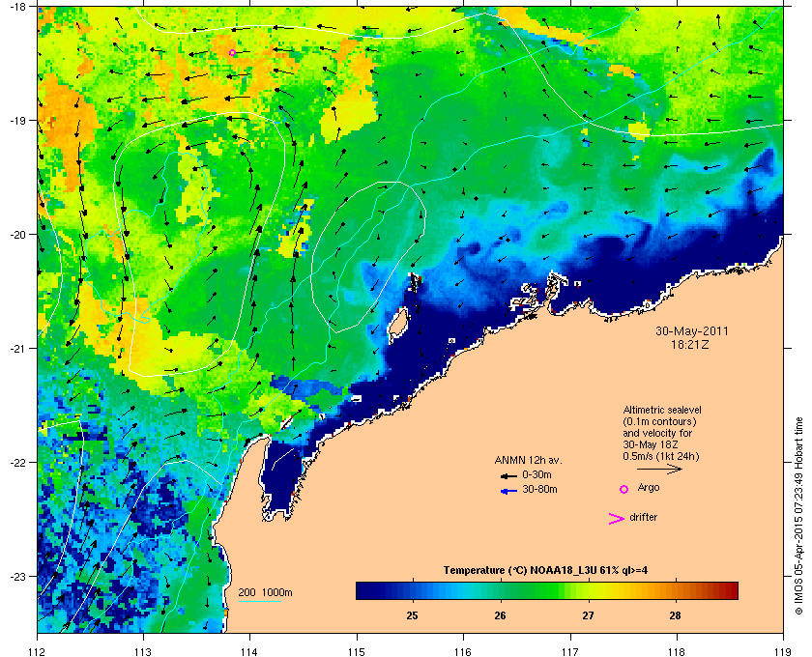Click the magenta drifter legend symbol
Image resolution: width=812 pixels, height=657 pixels.
pos(617,519)
